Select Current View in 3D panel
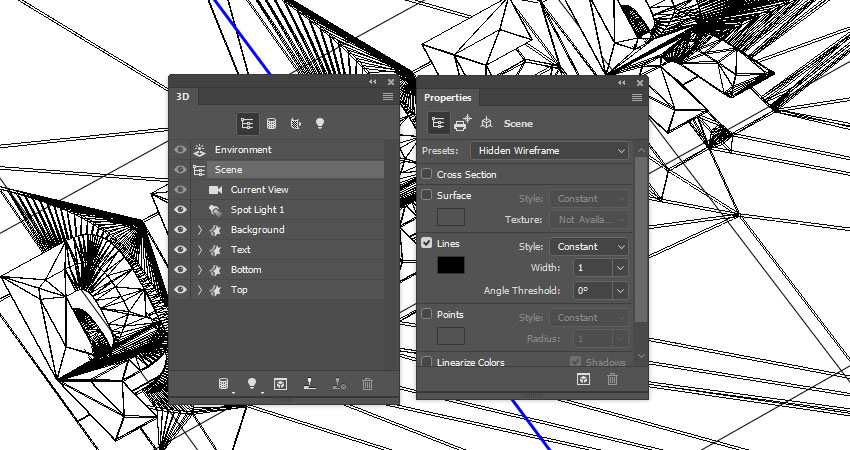 coord(287,190)
